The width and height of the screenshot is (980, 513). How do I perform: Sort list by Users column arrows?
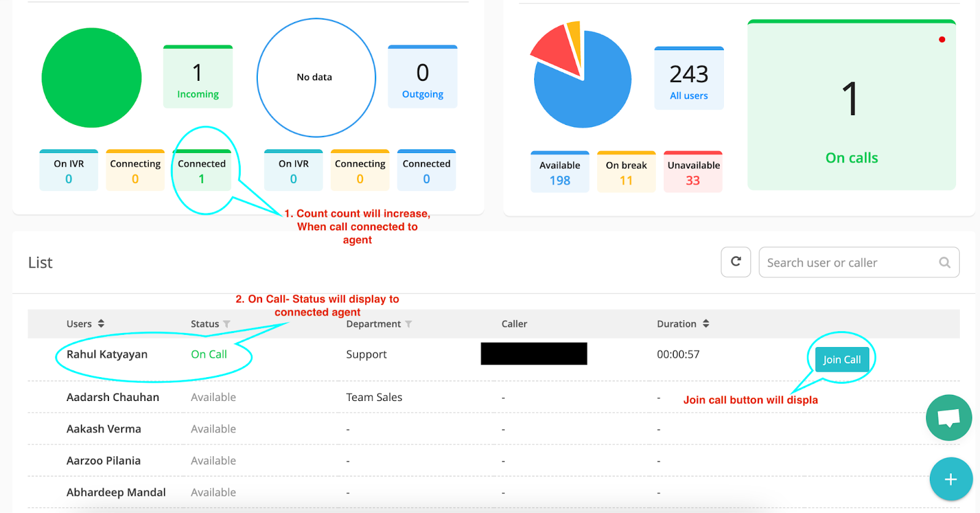coord(101,324)
